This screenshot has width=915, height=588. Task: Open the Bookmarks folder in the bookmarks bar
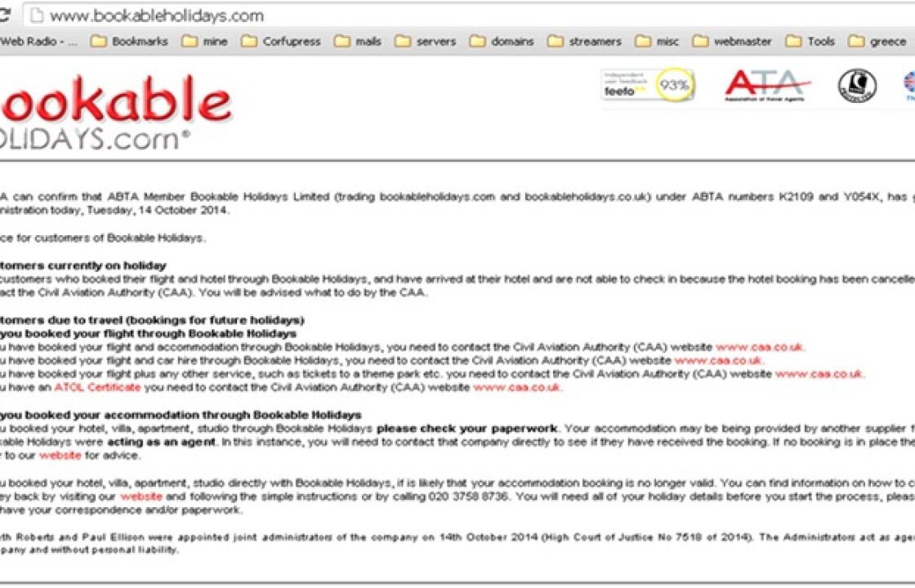click(x=130, y=42)
